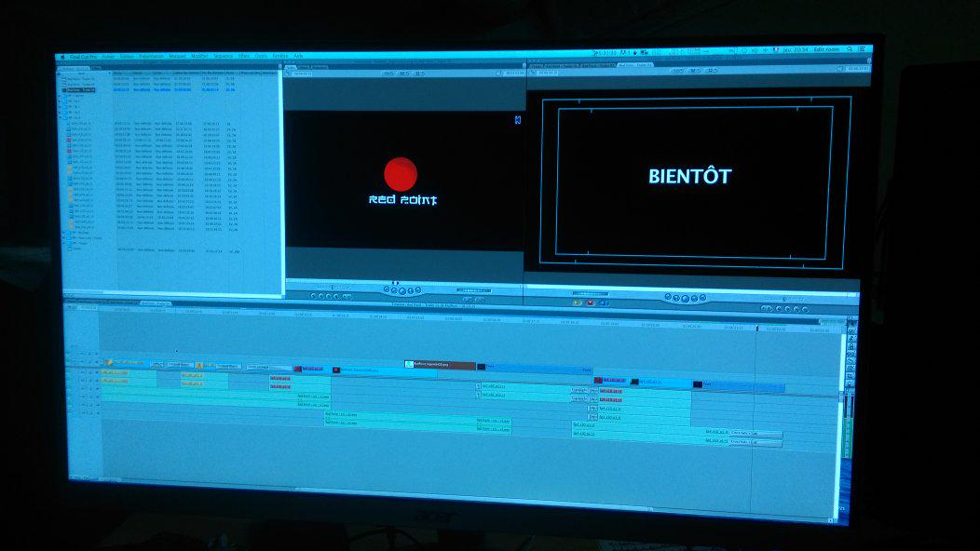This screenshot has height=551, width=980.
Task: Open Viewer zoom percentage pop-up
Action: pyautogui.click(x=388, y=74)
